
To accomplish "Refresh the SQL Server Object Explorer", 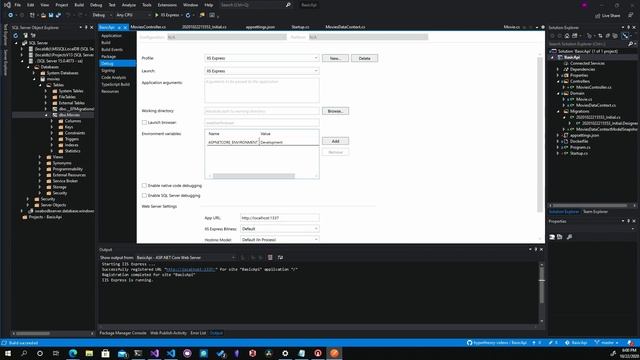I will (x=16, y=36).
